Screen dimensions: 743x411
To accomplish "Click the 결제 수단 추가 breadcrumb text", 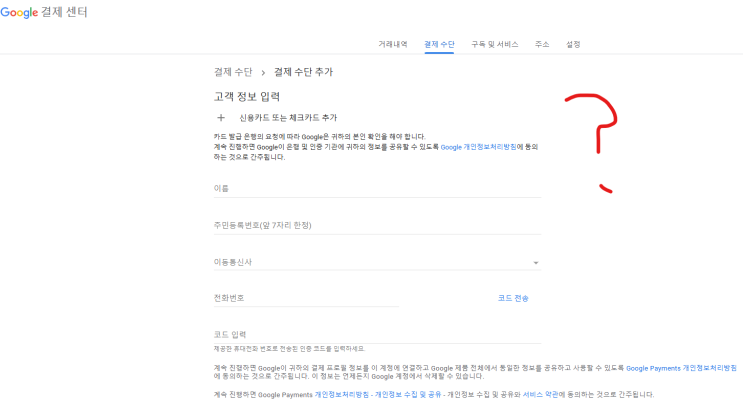I will (303, 72).
